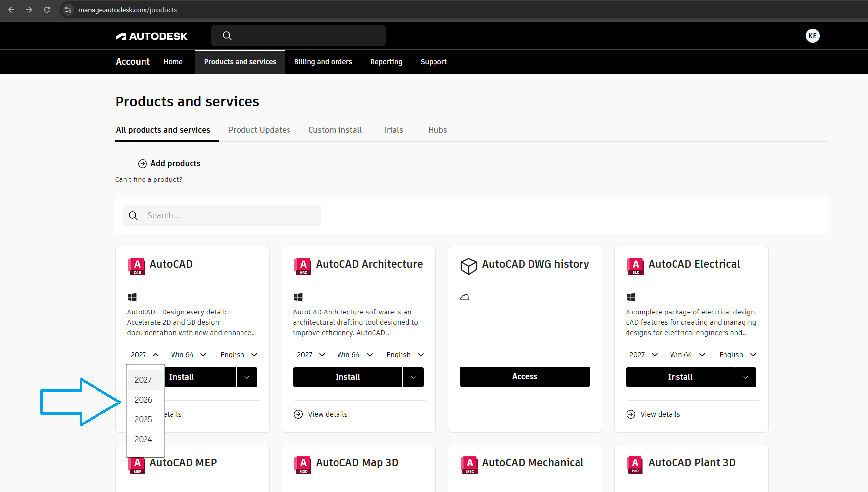Image resolution: width=868 pixels, height=492 pixels.
Task: Open Products and services nav item
Action: tap(240, 62)
